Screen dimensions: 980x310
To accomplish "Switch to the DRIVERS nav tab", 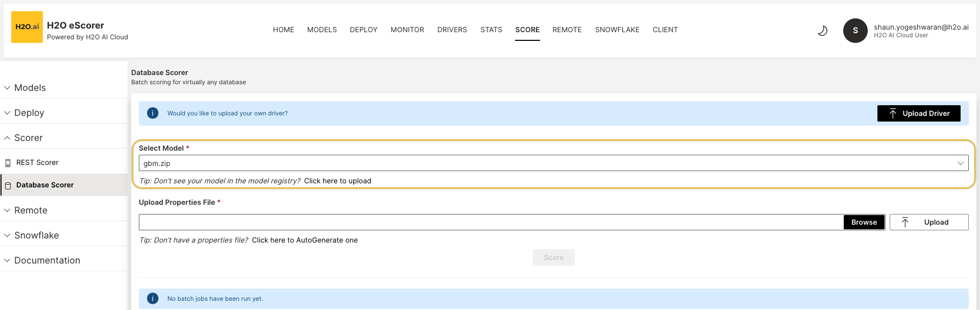I will (452, 30).
